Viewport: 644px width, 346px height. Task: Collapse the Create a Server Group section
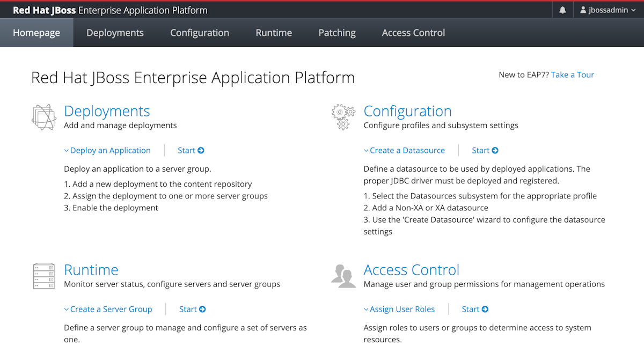point(108,309)
